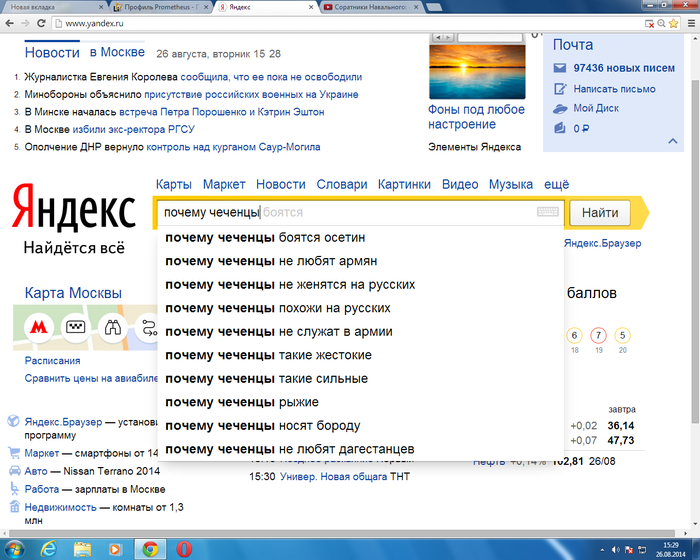Collapse the Почта mail widget chevron
The width and height of the screenshot is (700, 560).
point(673,141)
